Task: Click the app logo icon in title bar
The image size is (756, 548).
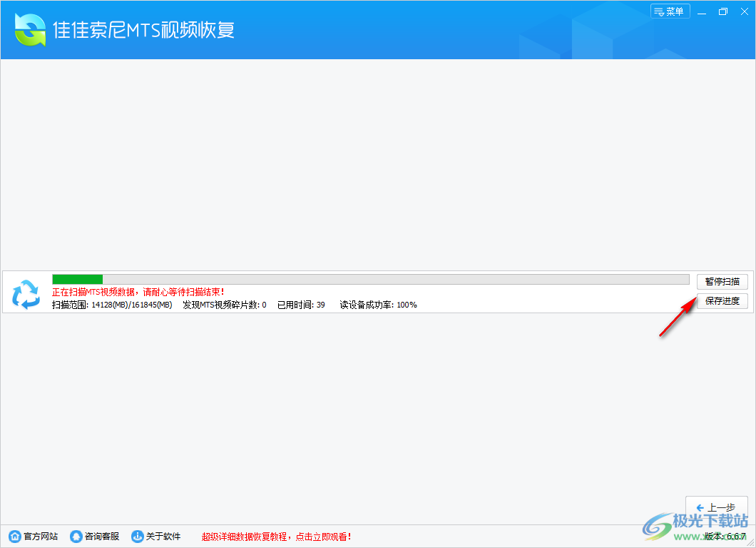Action: 30,30
